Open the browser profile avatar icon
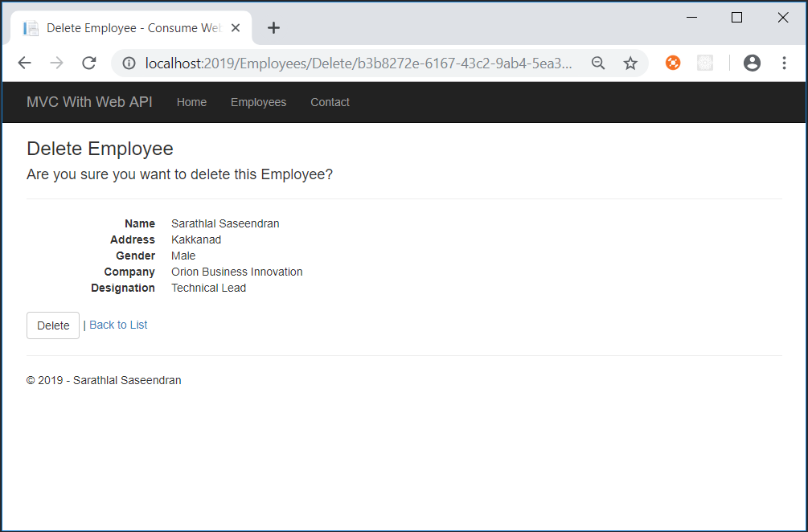The image size is (808, 532). point(752,63)
